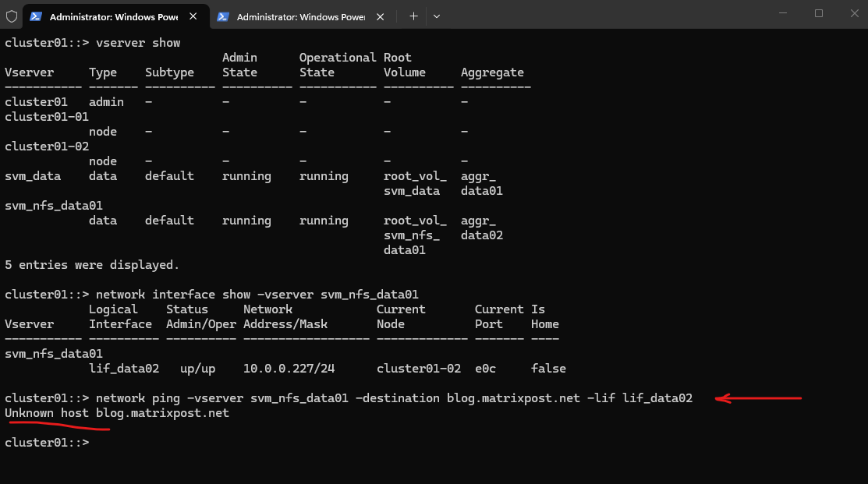The image size is (868, 484).
Task: Close the second Administrator PowerShell tab
Action: click(x=381, y=16)
